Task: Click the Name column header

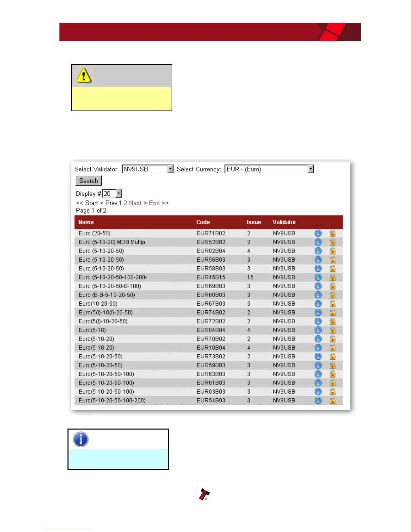Action: pos(86,222)
